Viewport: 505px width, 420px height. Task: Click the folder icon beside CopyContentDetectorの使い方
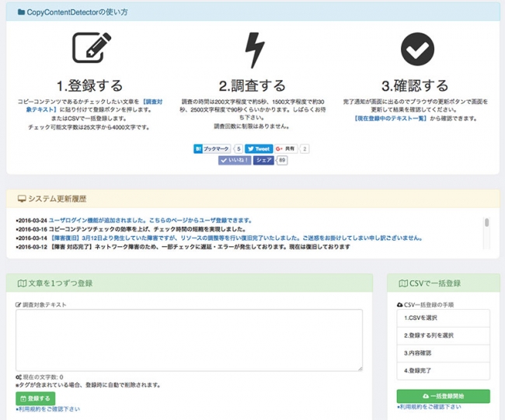click(x=21, y=12)
